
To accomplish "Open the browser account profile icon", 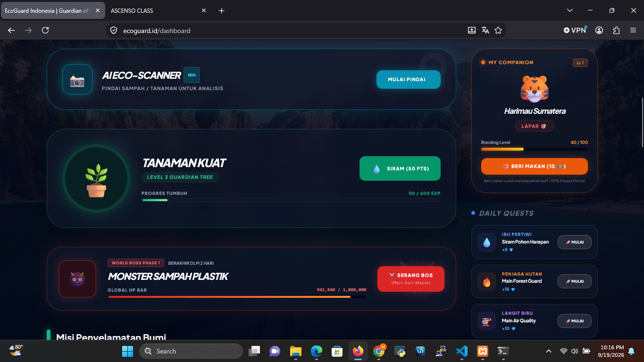I will pos(599,30).
